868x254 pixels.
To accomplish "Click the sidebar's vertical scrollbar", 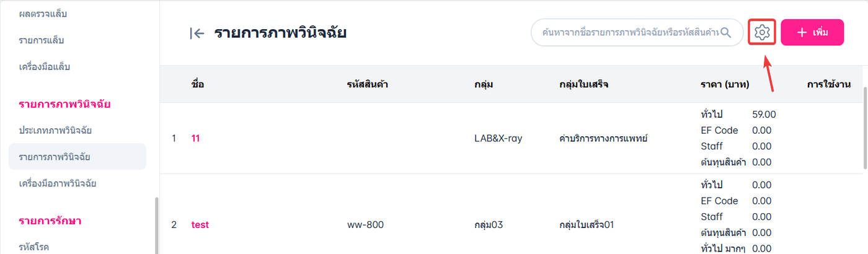I will point(157,226).
